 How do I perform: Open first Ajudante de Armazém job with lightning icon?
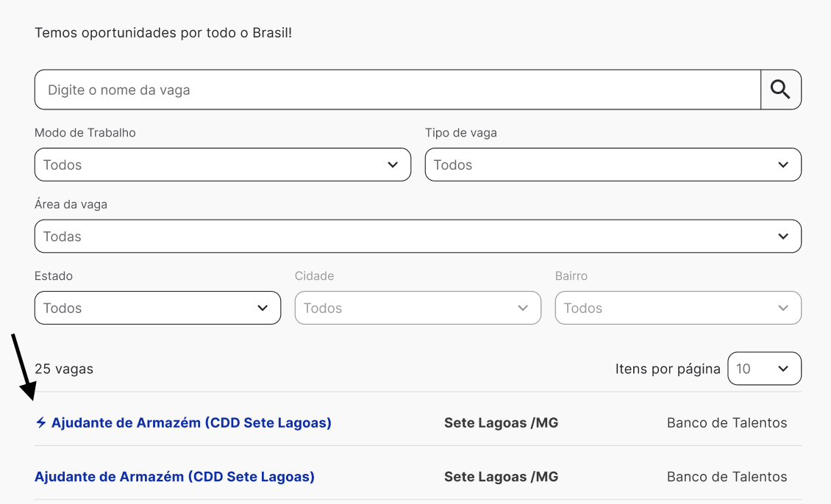click(191, 423)
